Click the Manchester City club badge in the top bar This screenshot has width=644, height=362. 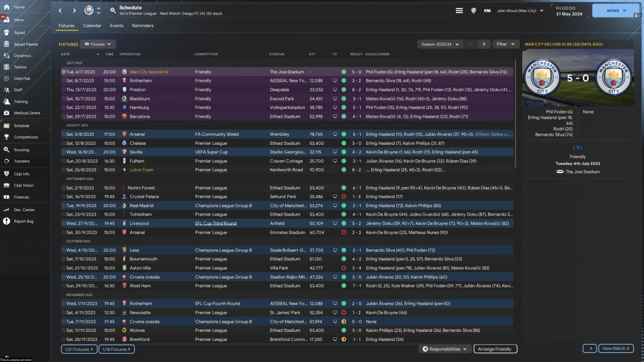(89, 11)
